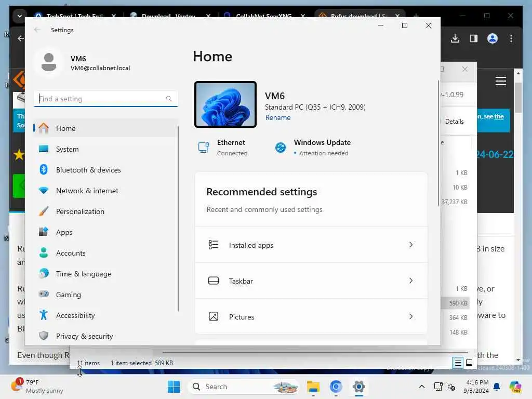Select Accounts in the sidebar
The width and height of the screenshot is (532, 399).
[x=105, y=253]
